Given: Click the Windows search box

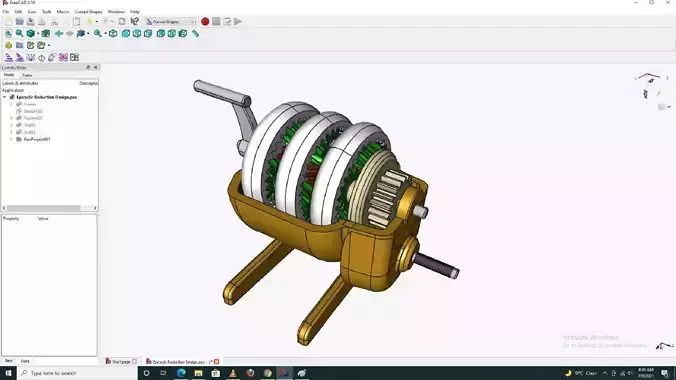Looking at the screenshot, I should [x=78, y=373].
